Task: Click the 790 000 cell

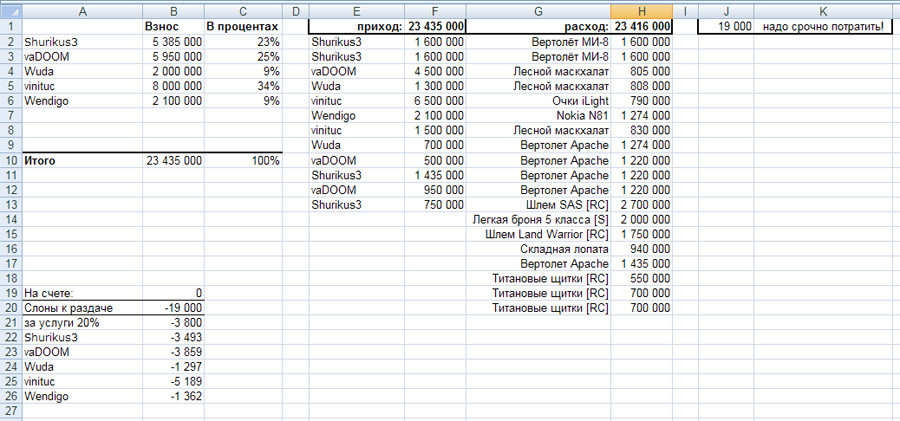Action: click(642, 101)
